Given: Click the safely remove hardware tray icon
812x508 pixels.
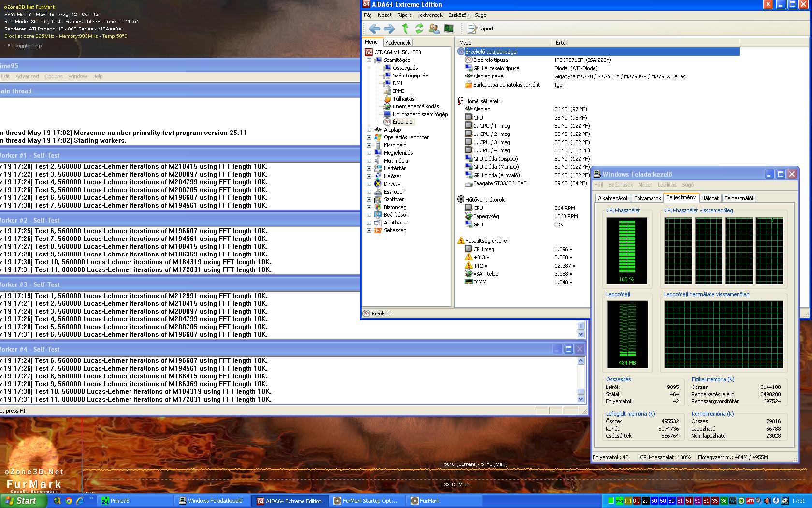Looking at the screenshot, I should tap(784, 501).
